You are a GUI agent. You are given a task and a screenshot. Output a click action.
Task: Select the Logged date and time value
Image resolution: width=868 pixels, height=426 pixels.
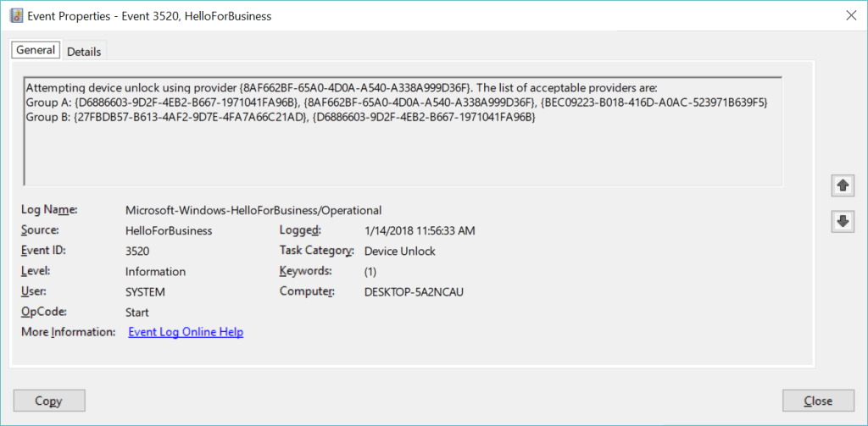[420, 230]
